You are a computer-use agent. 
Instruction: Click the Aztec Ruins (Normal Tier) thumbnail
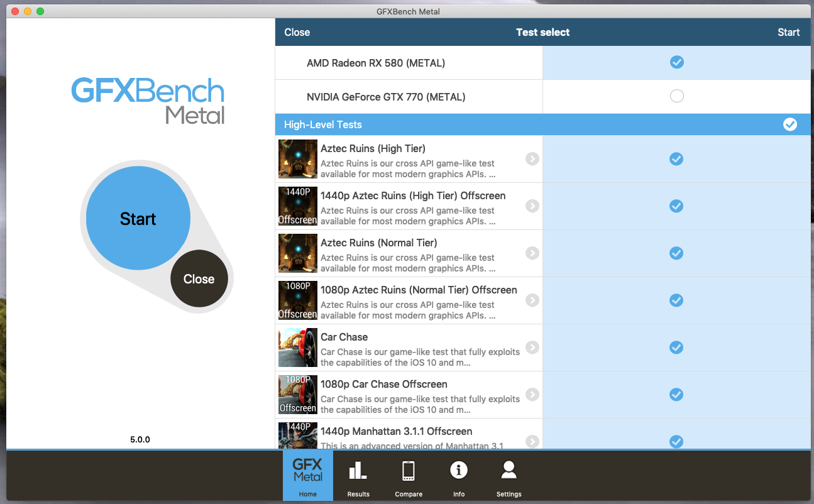tap(298, 253)
